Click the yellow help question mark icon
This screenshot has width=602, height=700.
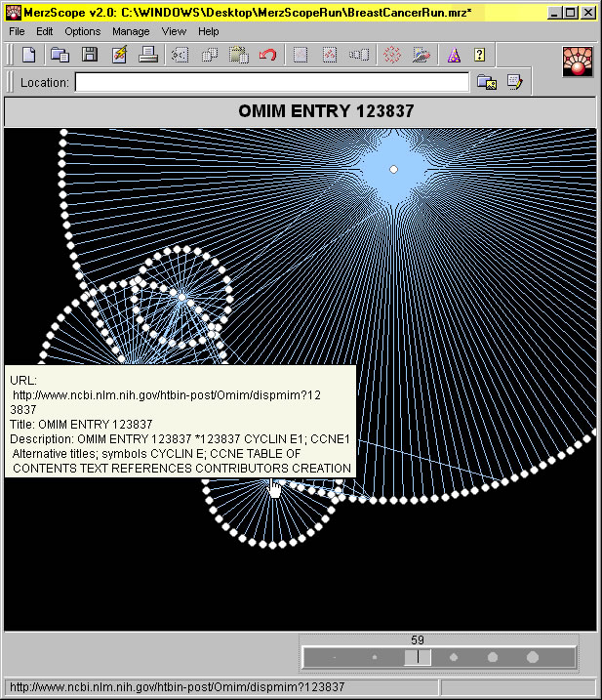(x=479, y=55)
